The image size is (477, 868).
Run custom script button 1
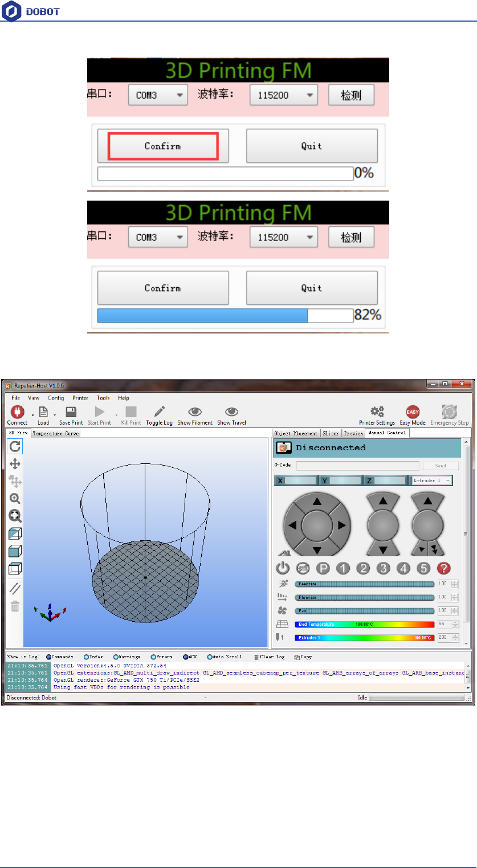343,568
